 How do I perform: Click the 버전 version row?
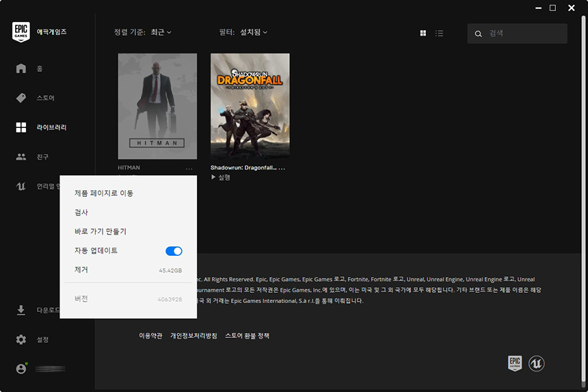129,299
